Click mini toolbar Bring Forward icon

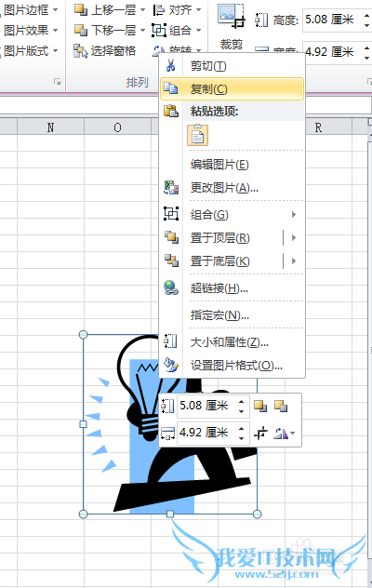click(x=260, y=407)
